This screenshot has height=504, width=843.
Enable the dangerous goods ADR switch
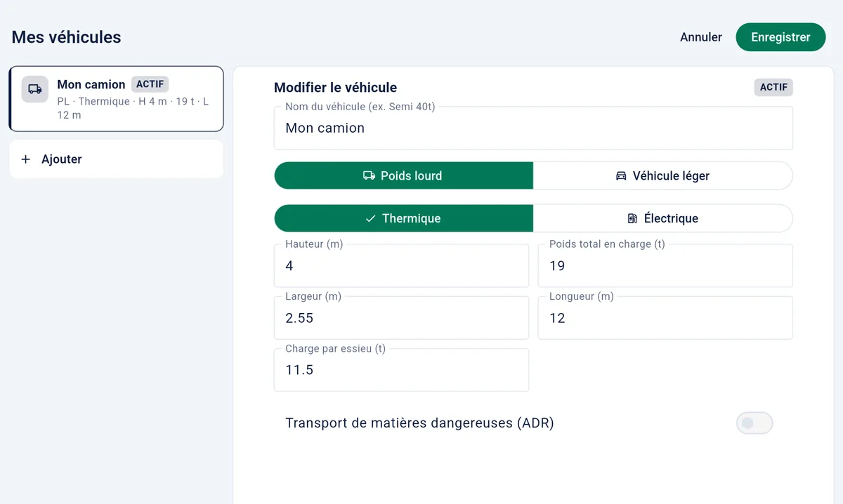pyautogui.click(x=754, y=423)
